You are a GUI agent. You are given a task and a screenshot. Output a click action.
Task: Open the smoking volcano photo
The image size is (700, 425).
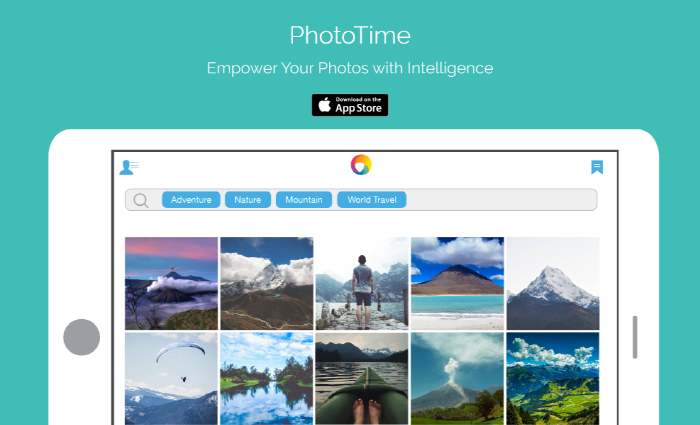point(458,379)
